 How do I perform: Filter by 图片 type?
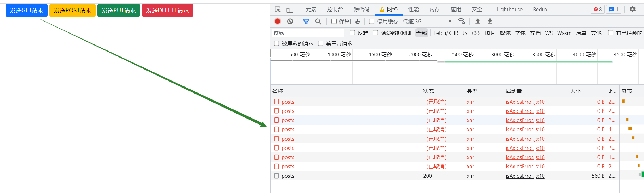click(x=490, y=33)
